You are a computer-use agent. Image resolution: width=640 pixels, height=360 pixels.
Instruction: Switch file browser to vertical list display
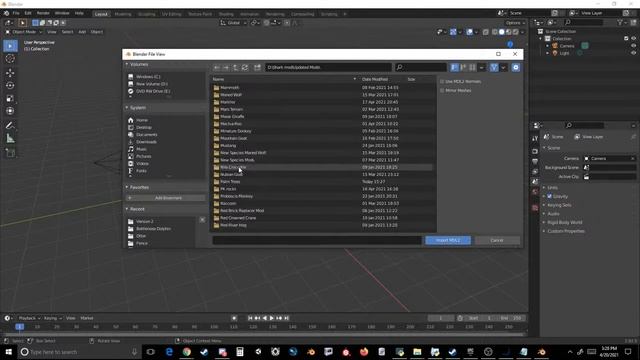(454, 67)
